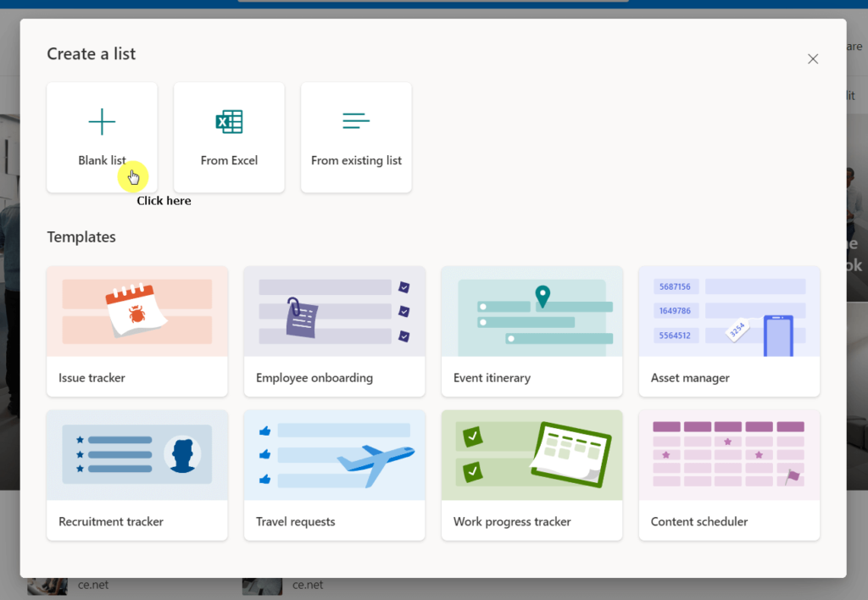The image size is (868, 600).
Task: Click the Issue tracker text label
Action: click(x=92, y=378)
